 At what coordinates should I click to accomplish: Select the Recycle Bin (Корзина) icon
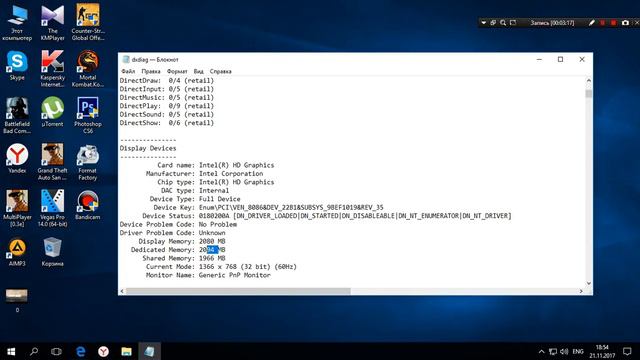point(53,251)
